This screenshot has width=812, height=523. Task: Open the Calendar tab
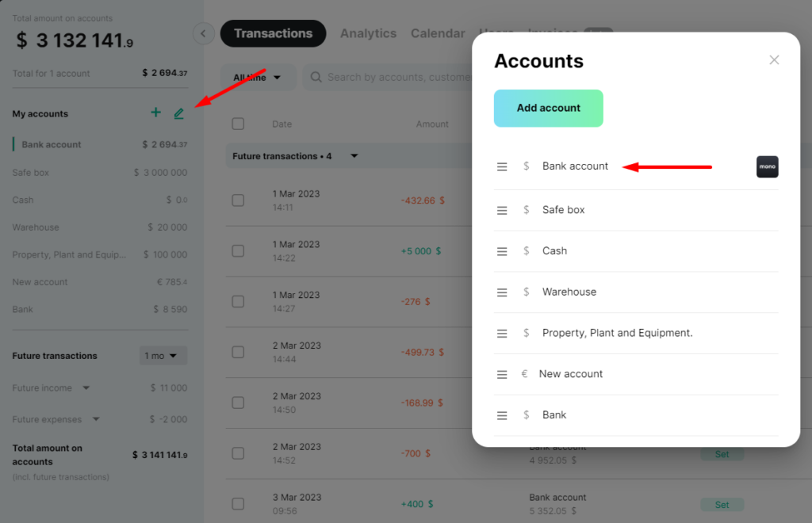click(x=438, y=33)
